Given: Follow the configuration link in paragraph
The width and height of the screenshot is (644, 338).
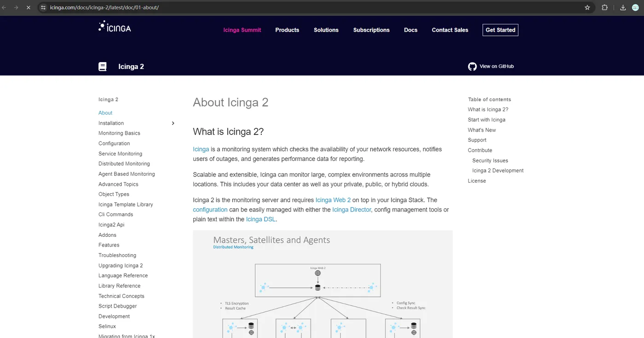Looking at the screenshot, I should click(x=210, y=210).
